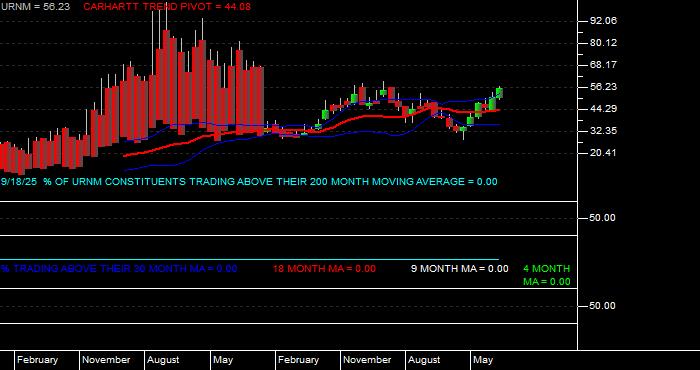Click the tallest red candlestick near 92.06
700x370 pixels.
167,76
